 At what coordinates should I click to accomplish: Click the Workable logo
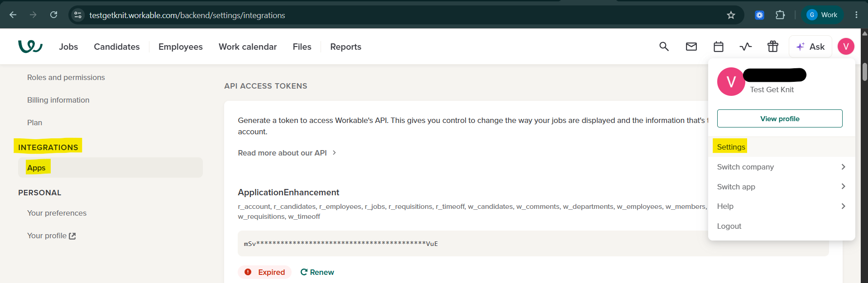coord(30,47)
